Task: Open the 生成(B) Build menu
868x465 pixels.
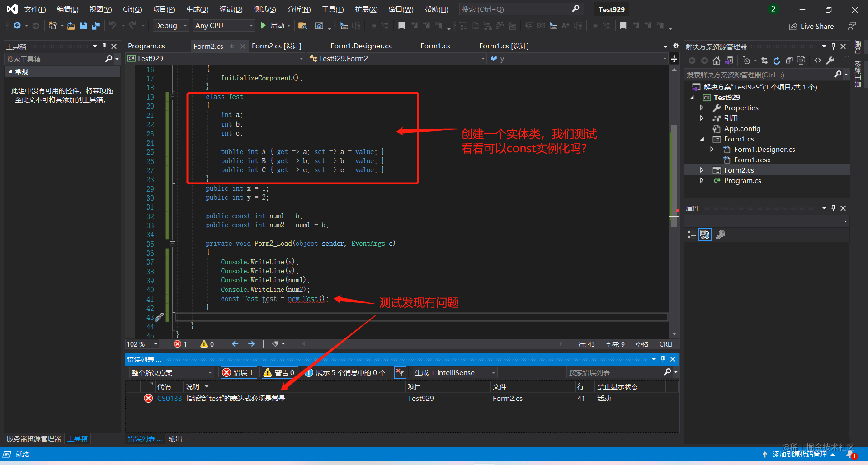Action: point(197,9)
